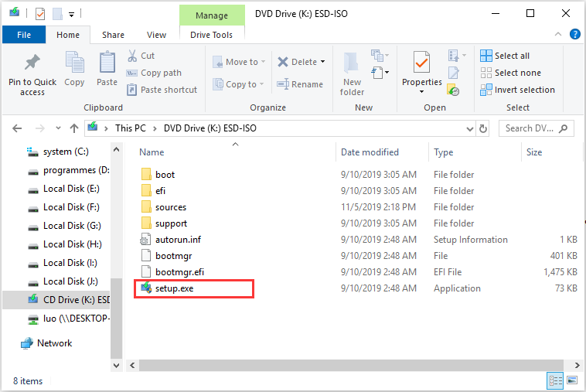
Task: Click Paste shortcut in the ribbon
Action: click(162, 90)
